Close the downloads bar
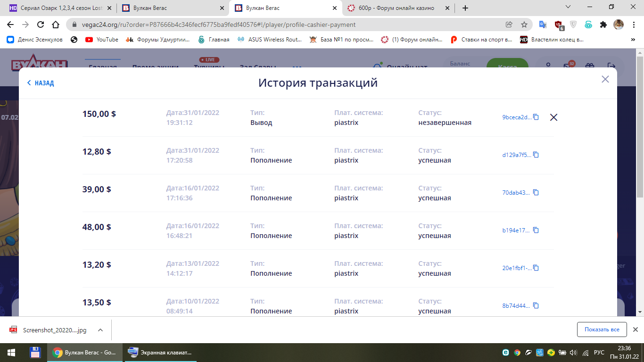The image size is (644, 362). pyautogui.click(x=636, y=329)
